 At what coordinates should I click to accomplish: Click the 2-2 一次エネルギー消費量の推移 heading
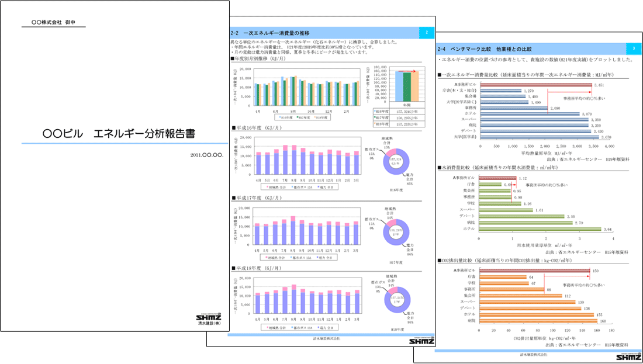click(x=270, y=33)
